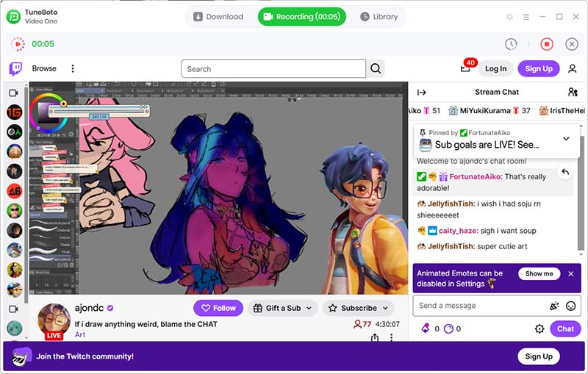Click the share stream icon
Screen dimensions: 588x374
375,338
